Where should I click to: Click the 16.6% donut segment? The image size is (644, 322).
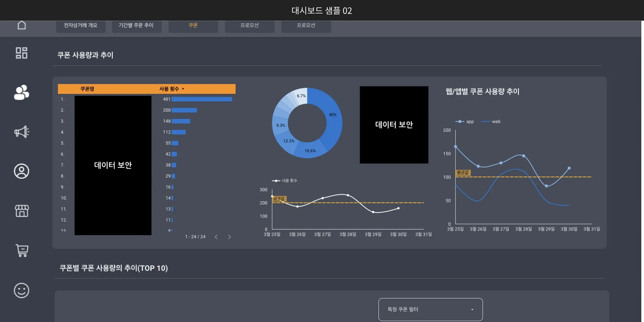point(310,151)
